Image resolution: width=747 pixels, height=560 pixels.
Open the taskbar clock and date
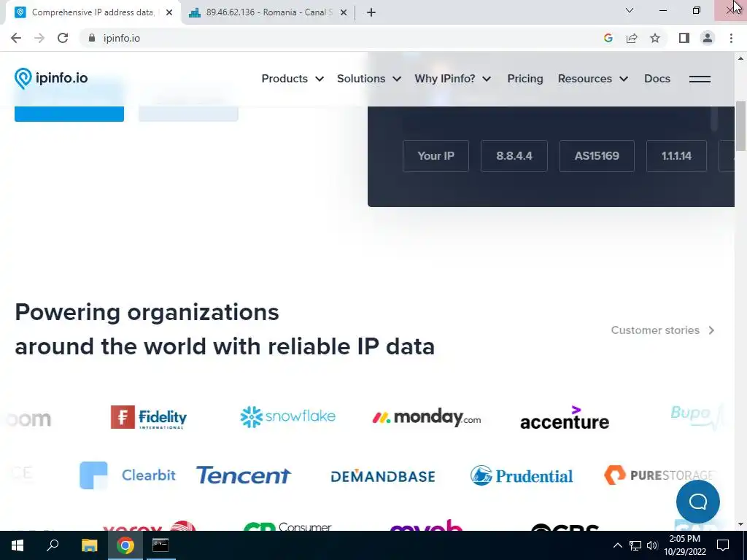(684, 545)
